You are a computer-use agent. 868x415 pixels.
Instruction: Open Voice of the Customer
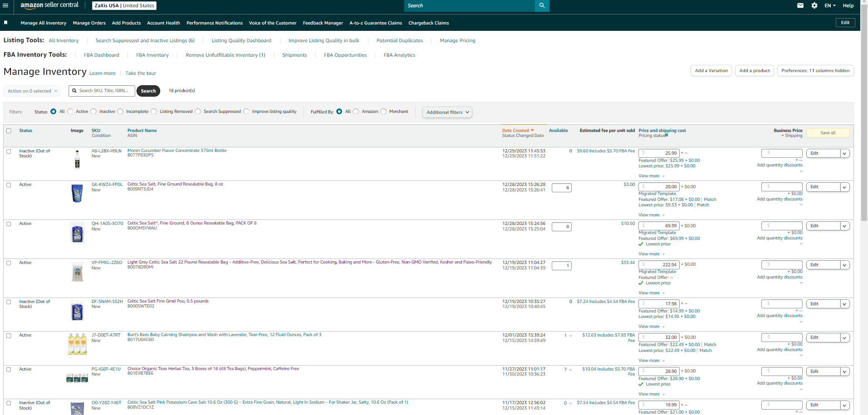273,23
